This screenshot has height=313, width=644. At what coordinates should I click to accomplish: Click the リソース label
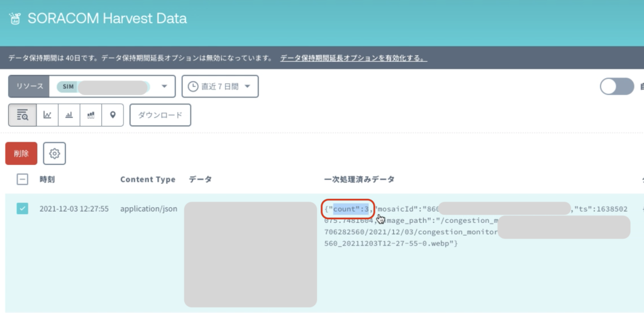(30, 86)
